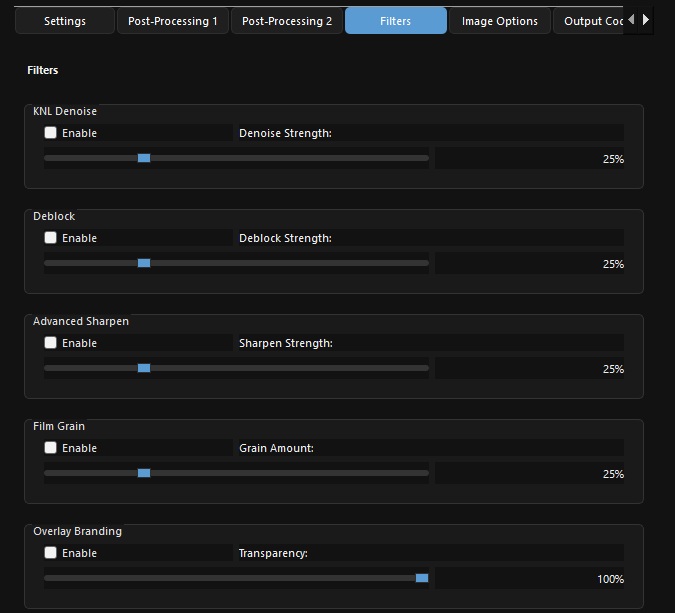Click the Grain Amount slider handle
The width and height of the screenshot is (675, 613).
pyautogui.click(x=144, y=473)
